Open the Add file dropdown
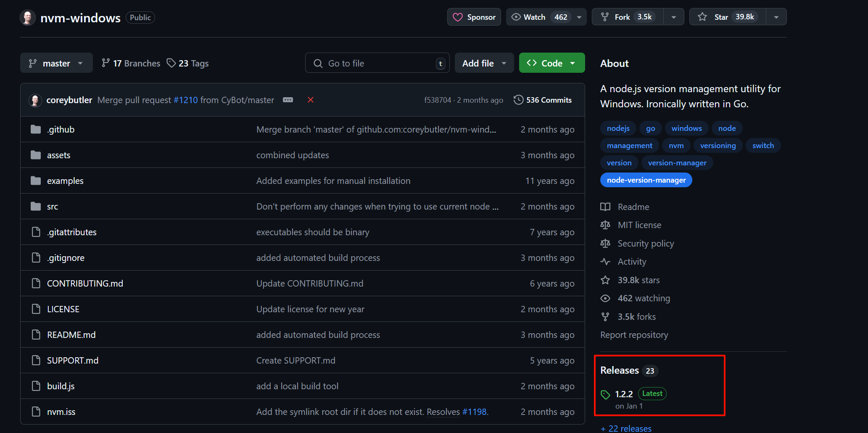Viewport: 868px width, 433px height. coord(484,63)
